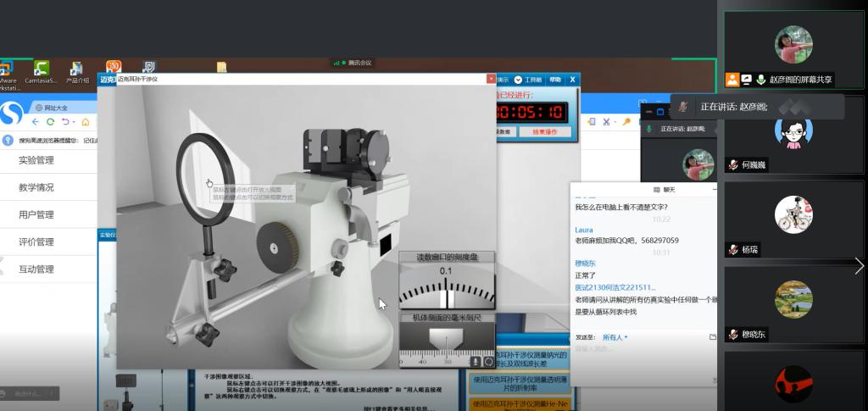Open 用户管理 in sidebar

[x=36, y=214]
